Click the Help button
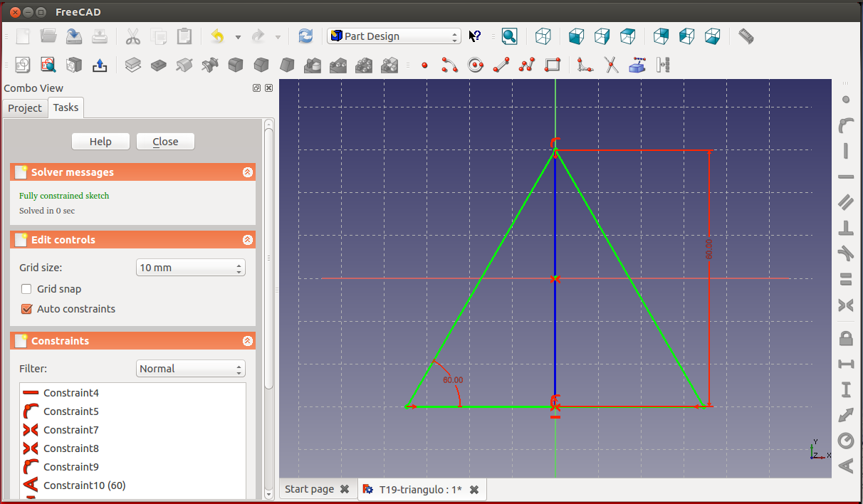 coord(100,142)
